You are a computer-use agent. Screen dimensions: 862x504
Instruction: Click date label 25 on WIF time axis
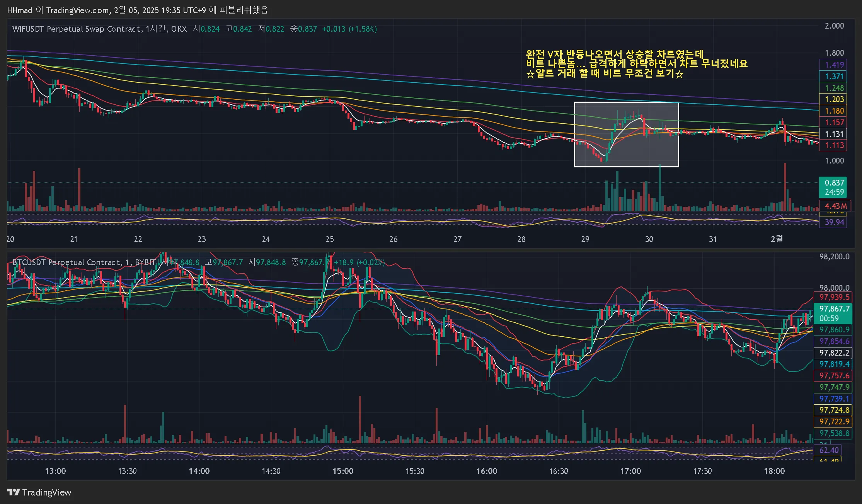(x=330, y=239)
